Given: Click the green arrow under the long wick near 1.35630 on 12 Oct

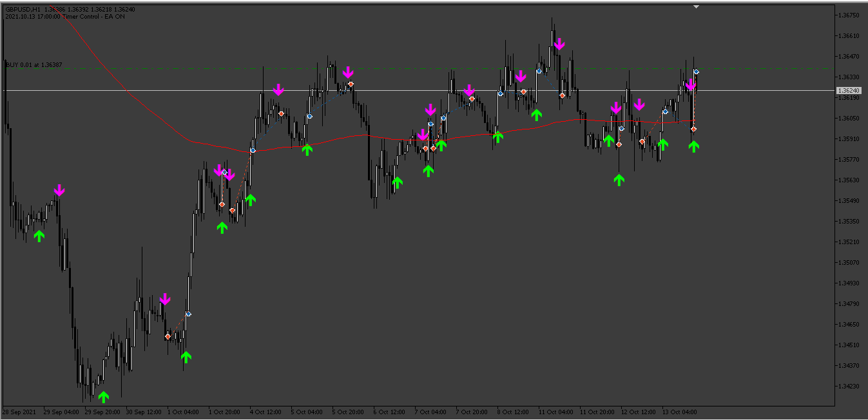Looking at the screenshot, I should point(619,180).
